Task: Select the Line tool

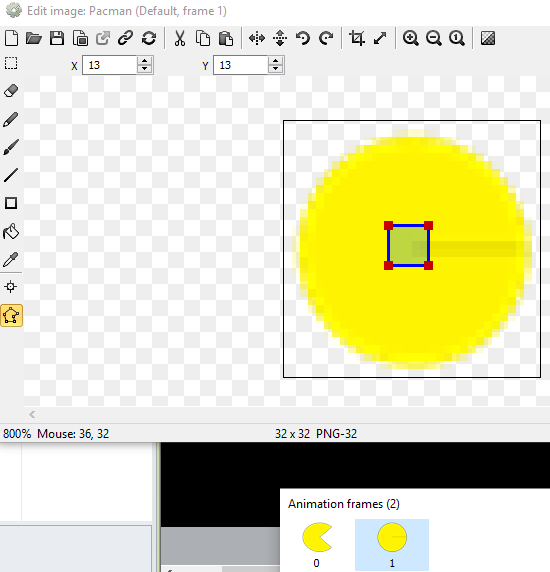Action: (11, 175)
